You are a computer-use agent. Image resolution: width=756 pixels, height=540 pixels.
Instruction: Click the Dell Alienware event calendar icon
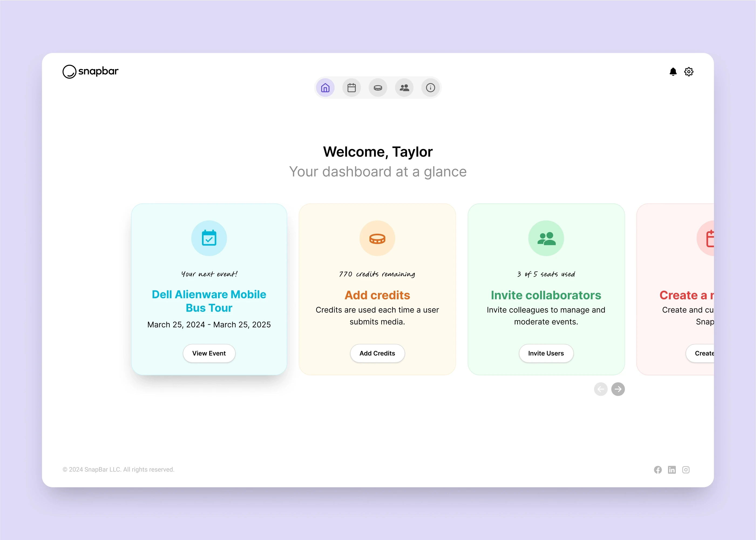209,238
